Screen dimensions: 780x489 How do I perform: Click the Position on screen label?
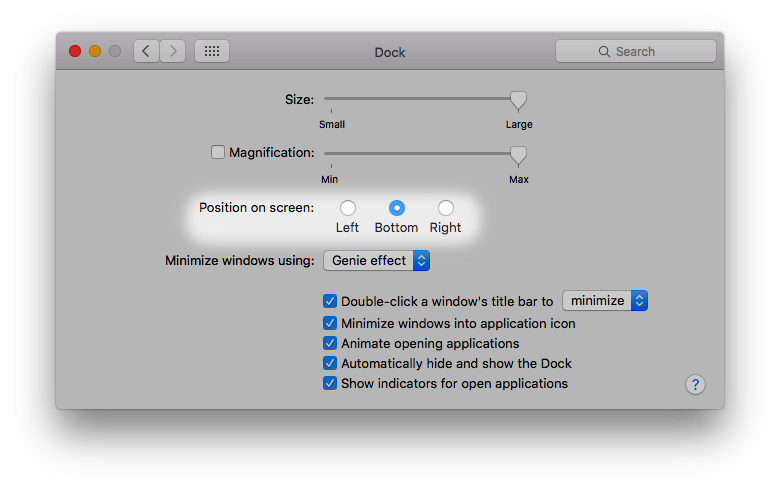(257, 207)
